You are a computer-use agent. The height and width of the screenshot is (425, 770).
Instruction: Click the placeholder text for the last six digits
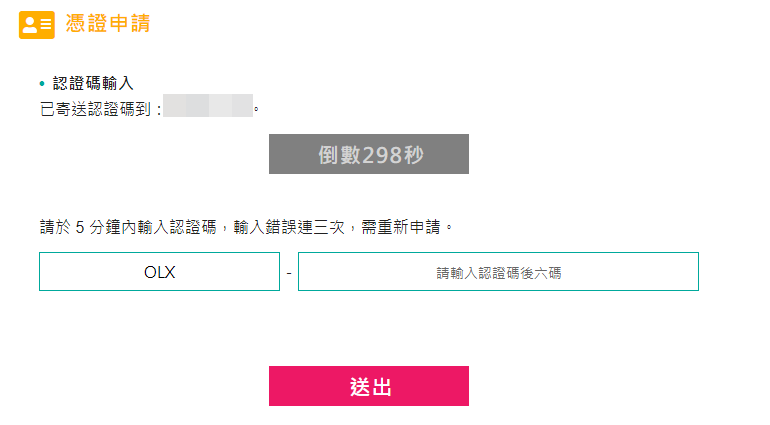click(x=498, y=273)
